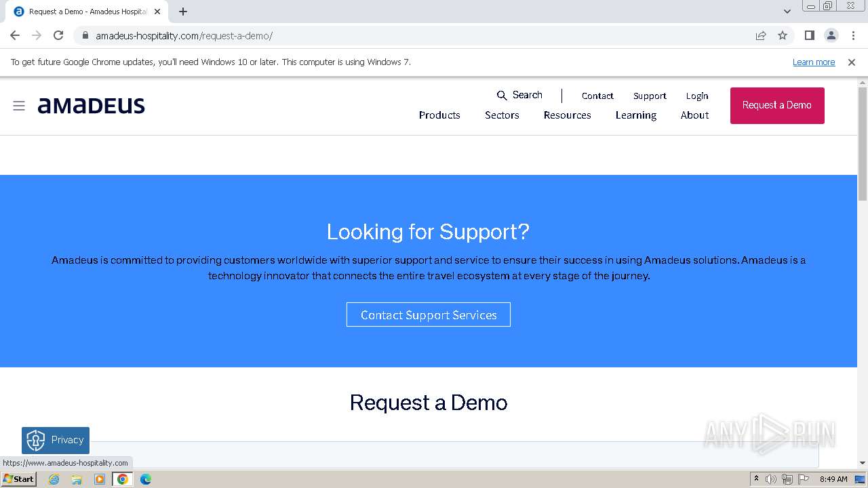Open the Privacy preferences badge
The width and height of the screenshot is (868, 488).
56,440
